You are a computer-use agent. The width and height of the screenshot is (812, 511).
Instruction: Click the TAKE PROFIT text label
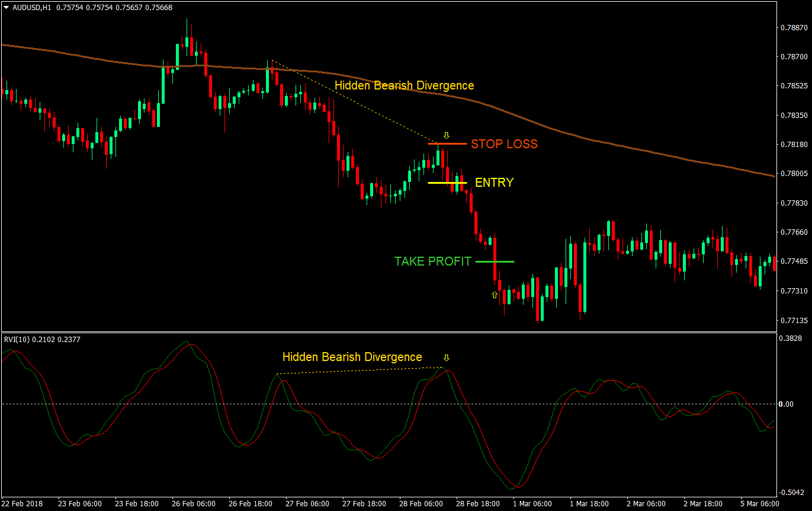[432, 261]
